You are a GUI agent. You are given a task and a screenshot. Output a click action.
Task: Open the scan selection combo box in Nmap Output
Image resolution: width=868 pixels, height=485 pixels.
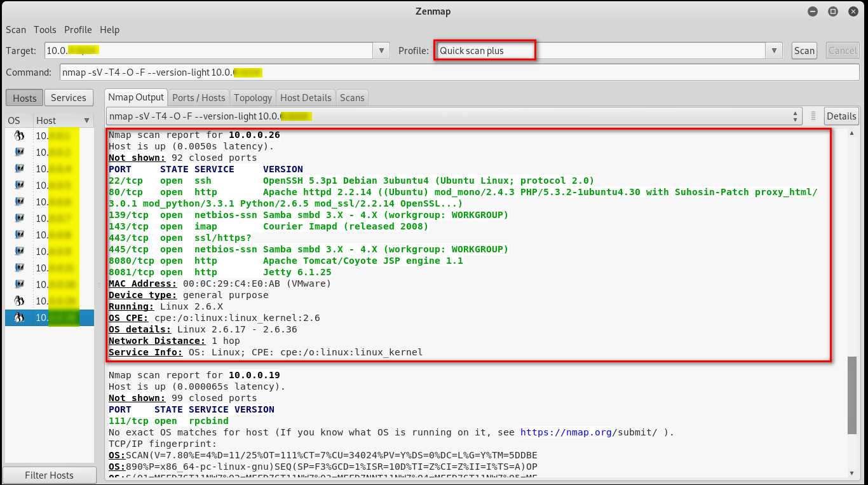[x=454, y=116]
